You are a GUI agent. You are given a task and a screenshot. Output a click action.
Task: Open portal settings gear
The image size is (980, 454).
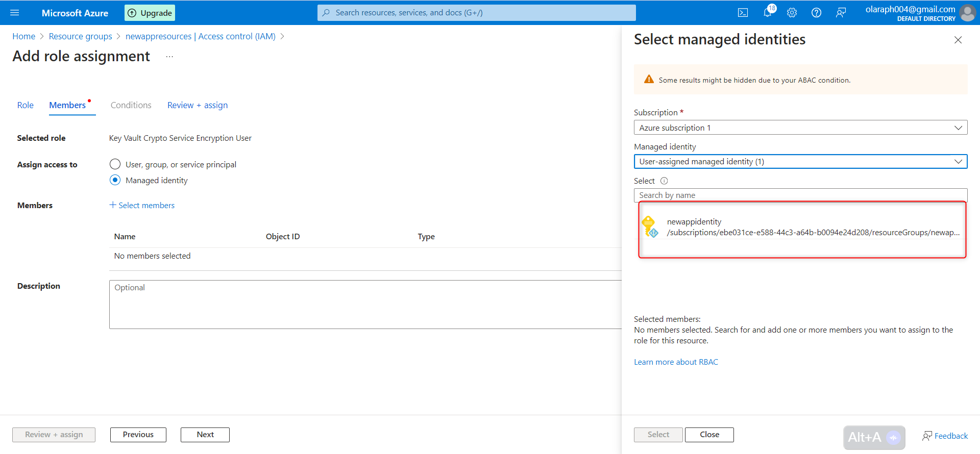tap(792, 13)
